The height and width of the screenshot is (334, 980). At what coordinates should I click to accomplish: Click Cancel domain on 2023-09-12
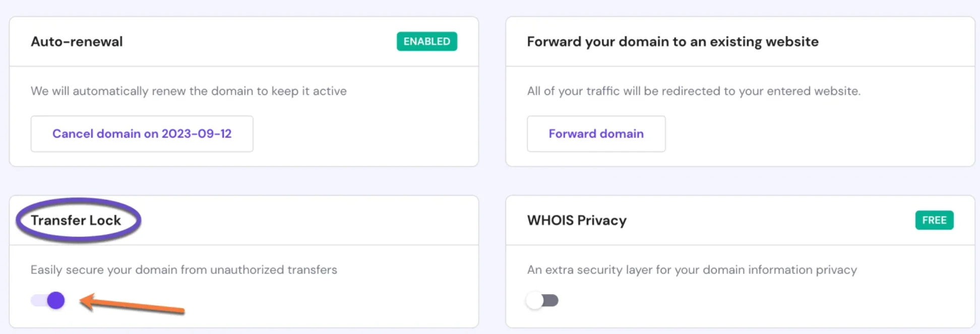point(142,134)
